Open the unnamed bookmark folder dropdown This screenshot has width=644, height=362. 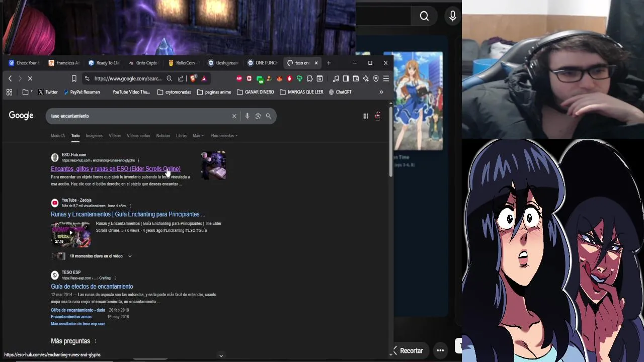tap(27, 92)
